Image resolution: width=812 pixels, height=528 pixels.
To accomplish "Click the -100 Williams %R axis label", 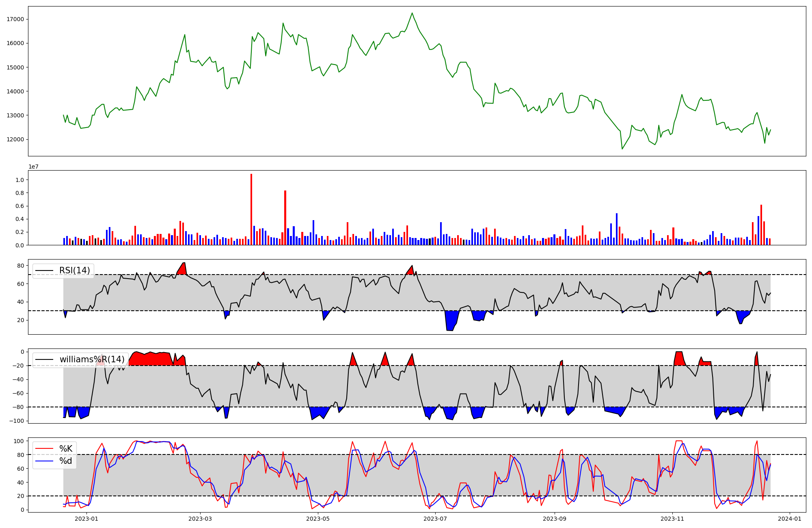I will coord(16,421).
